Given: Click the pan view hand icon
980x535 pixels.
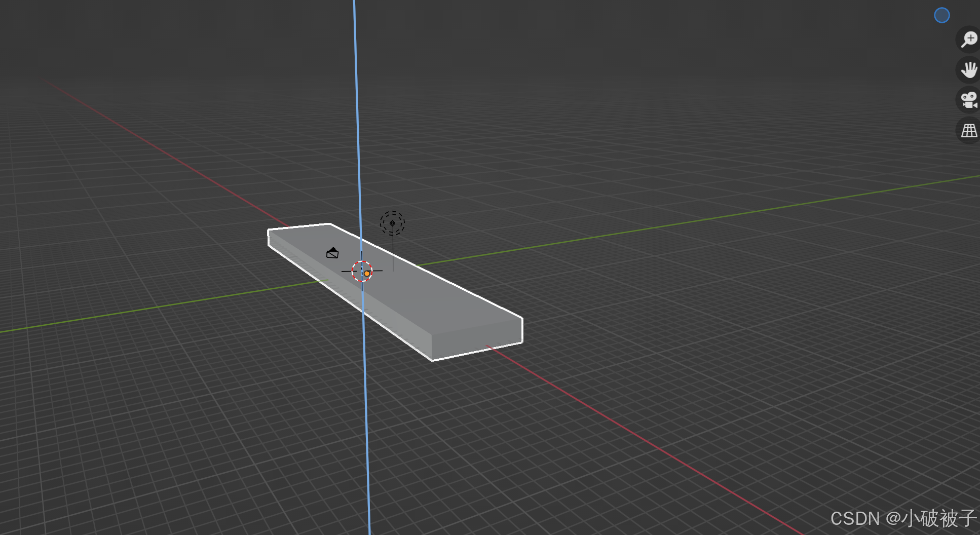Looking at the screenshot, I should 969,69.
